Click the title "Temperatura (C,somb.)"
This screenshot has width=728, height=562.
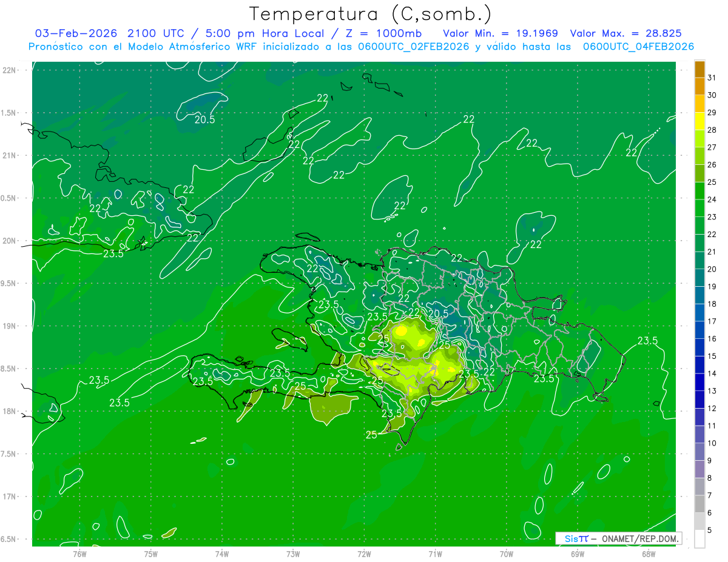click(370, 14)
